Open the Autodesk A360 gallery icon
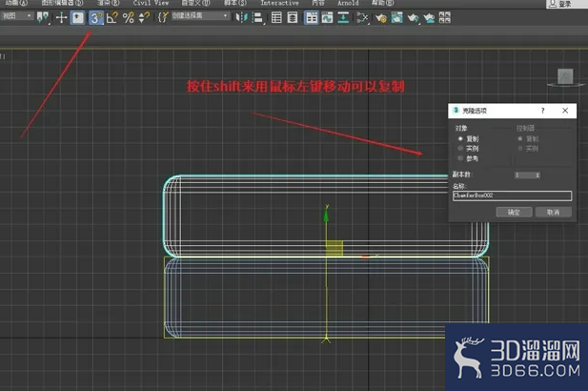 (x=445, y=17)
